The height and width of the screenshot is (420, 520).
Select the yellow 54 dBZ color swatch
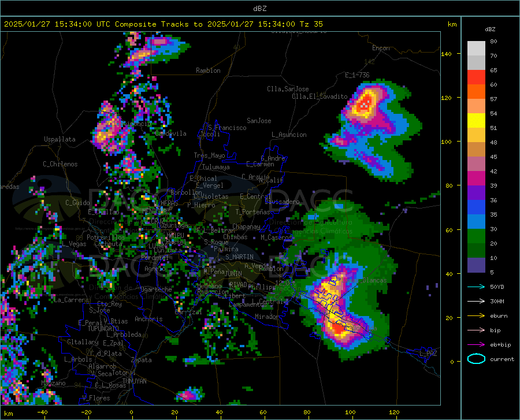(x=476, y=121)
